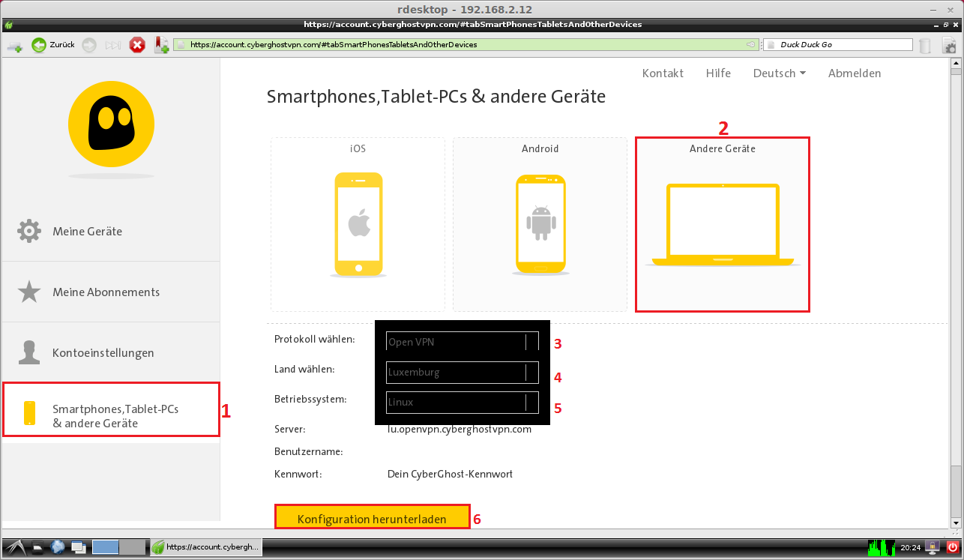This screenshot has width=964, height=560.
Task: Switch to the first workspace in the pager
Action: [x=106, y=547]
